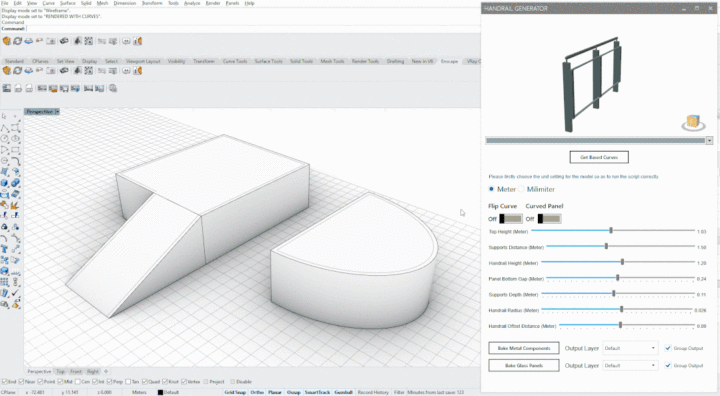This screenshot has height=396, width=720.
Task: Toggle Ortho in status bar
Action: (257, 392)
